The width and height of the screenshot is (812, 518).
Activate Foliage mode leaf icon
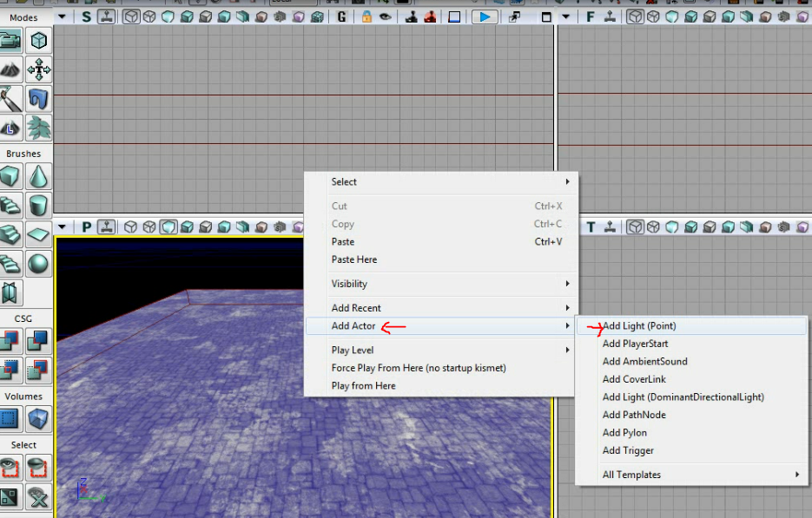pos(39,128)
